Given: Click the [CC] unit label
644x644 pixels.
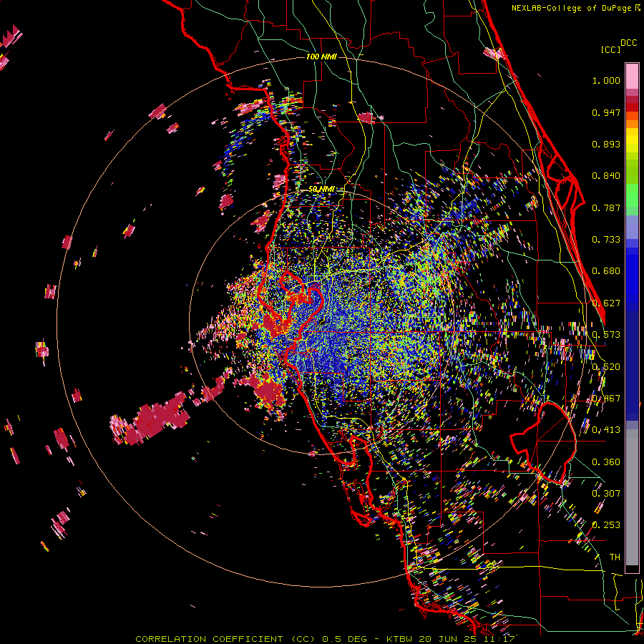Looking at the screenshot, I should click(610, 49).
